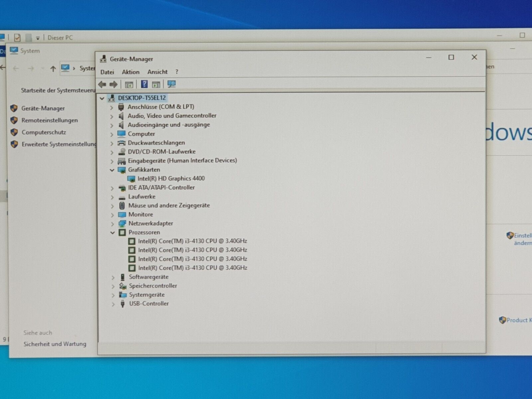Click the Druckwarteschlangen printer icon
This screenshot has height=399, width=532.
click(x=121, y=143)
